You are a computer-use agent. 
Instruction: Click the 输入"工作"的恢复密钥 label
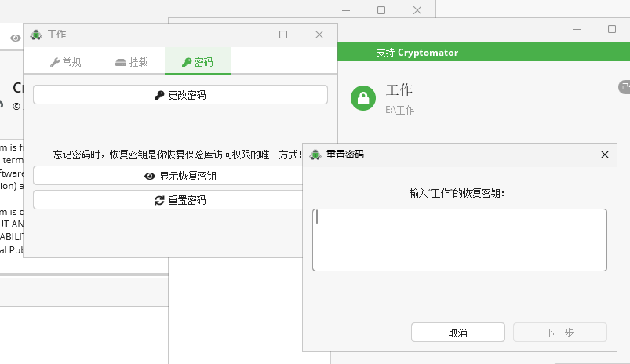457,193
